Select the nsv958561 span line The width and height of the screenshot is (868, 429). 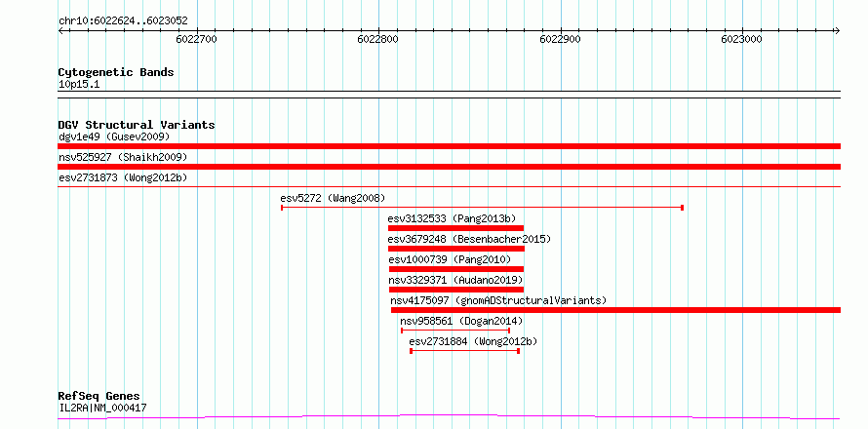[455, 331]
